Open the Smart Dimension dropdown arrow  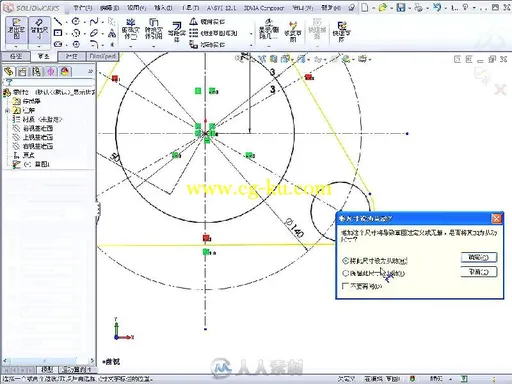(x=39, y=46)
